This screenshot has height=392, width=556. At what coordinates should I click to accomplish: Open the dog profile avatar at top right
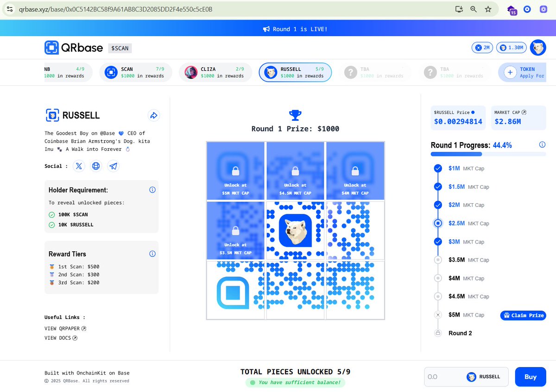(x=538, y=47)
